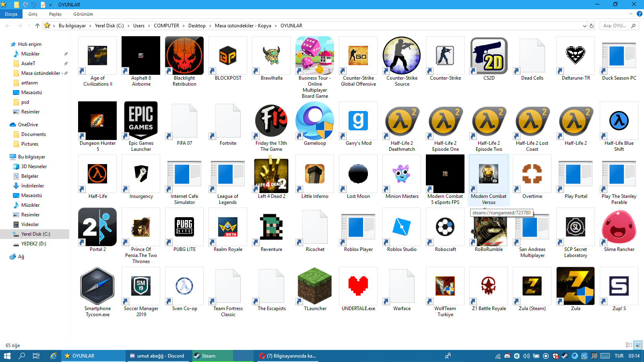Select the Epic Games Launcher shortcut
644x362 pixels.
(x=141, y=121)
